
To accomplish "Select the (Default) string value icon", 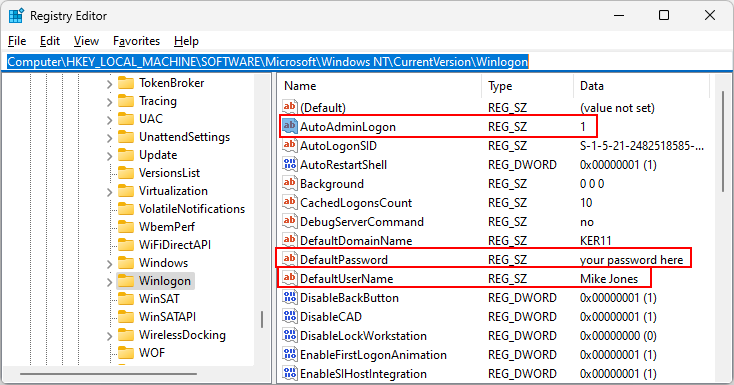I will click(290, 107).
